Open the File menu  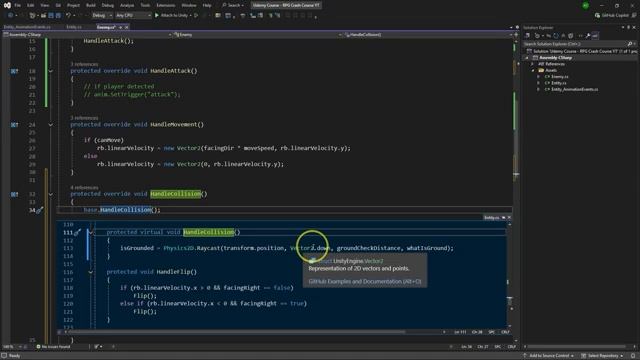(18, 5)
